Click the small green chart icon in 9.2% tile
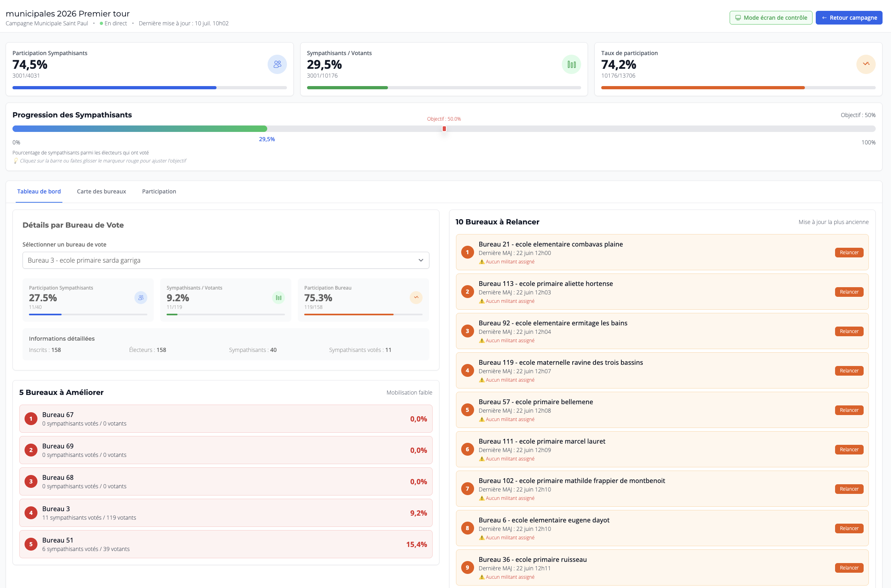 click(278, 298)
